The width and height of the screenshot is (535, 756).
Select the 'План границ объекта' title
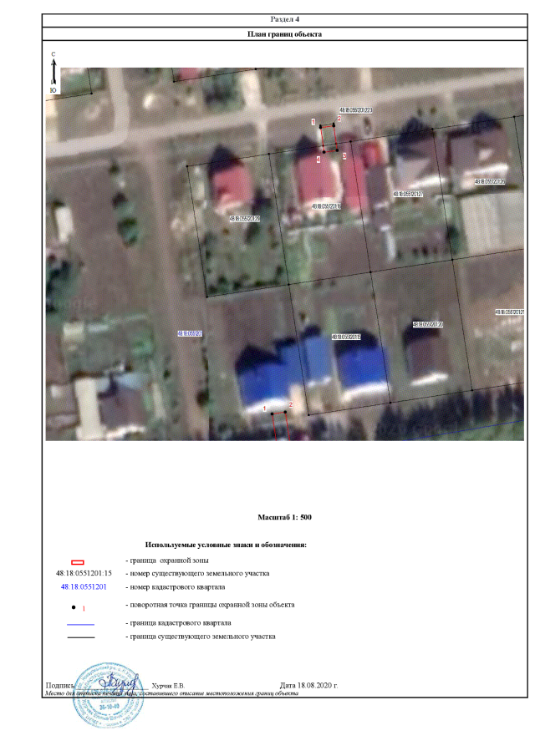285,34
